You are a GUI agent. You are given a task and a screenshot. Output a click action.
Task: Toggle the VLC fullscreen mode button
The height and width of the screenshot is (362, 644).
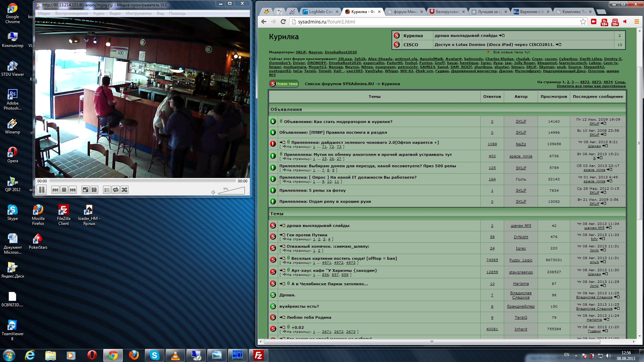pyautogui.click(x=86, y=190)
